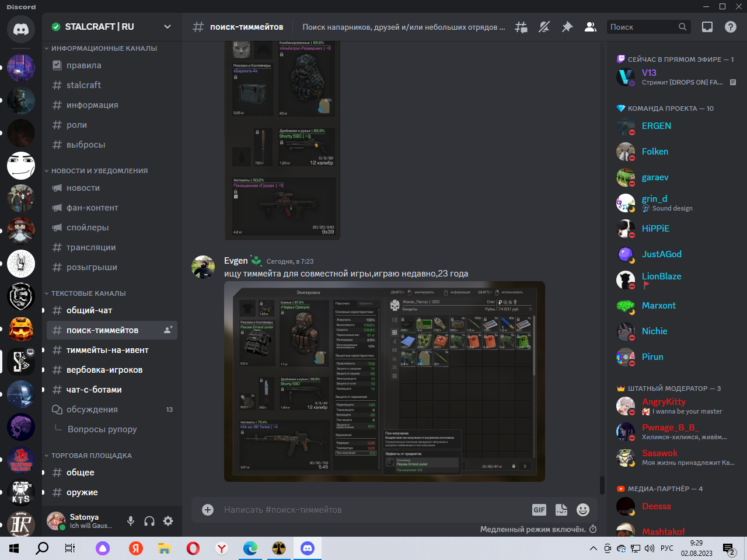Click Satonya user avatar panel

click(82, 521)
